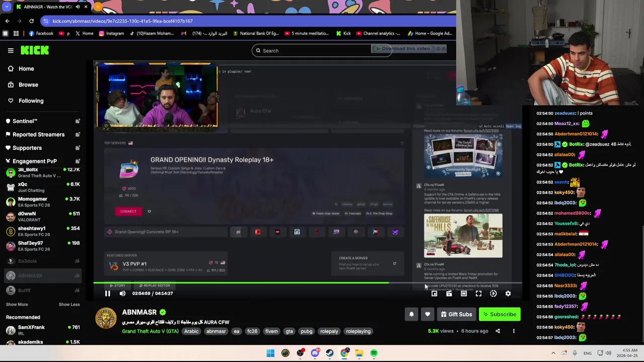Screen dimensions: 644x362
Task: Expand following list with Show More
Action: click(x=17, y=304)
